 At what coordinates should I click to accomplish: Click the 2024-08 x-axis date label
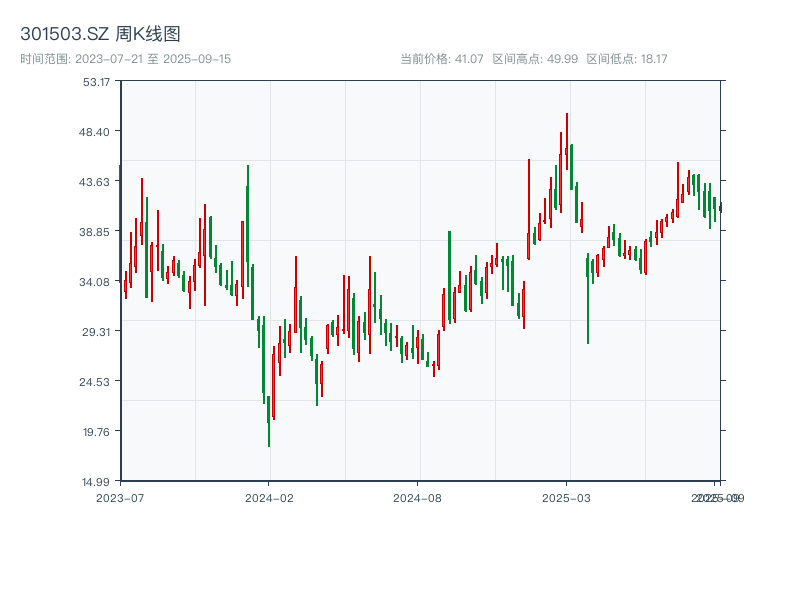418,497
